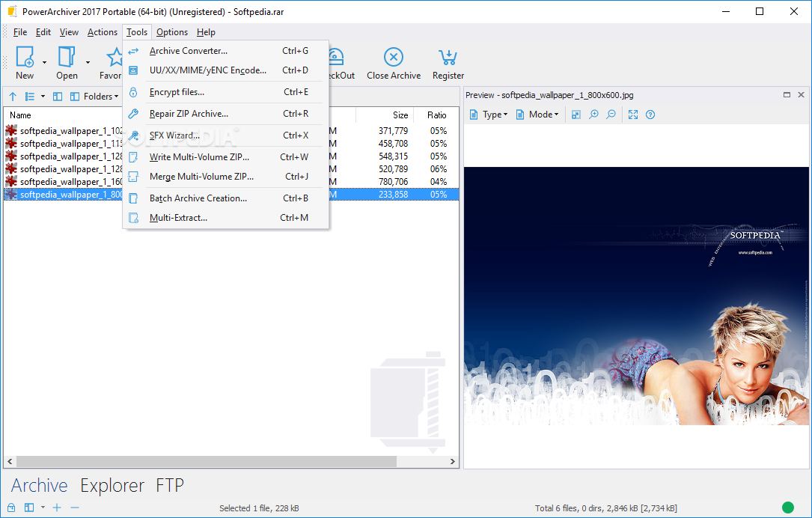Screen dimensions: 812x518
Task: Click the Softpedia wallpaper preview image
Action: click(x=636, y=296)
